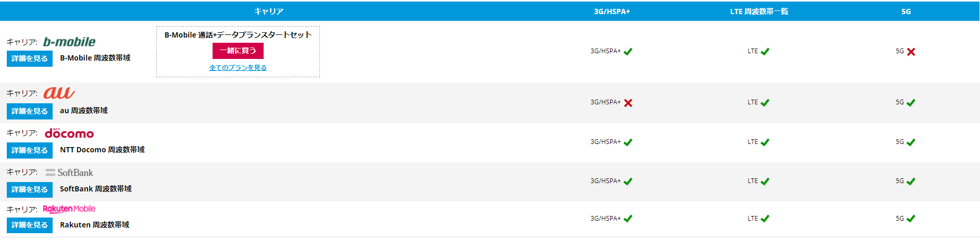The height and width of the screenshot is (241, 980).
Task: Click the green check for docomo LTE
Action: pyautogui.click(x=765, y=142)
